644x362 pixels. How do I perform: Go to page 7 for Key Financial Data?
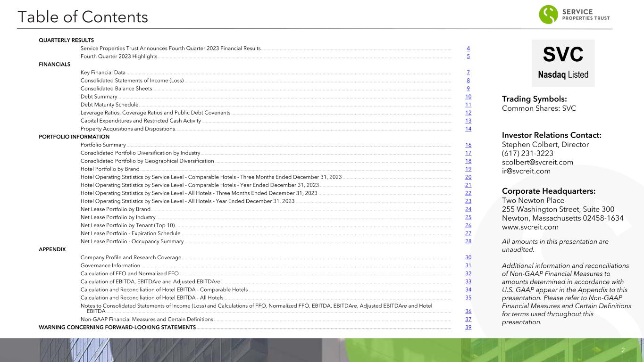tap(468, 73)
